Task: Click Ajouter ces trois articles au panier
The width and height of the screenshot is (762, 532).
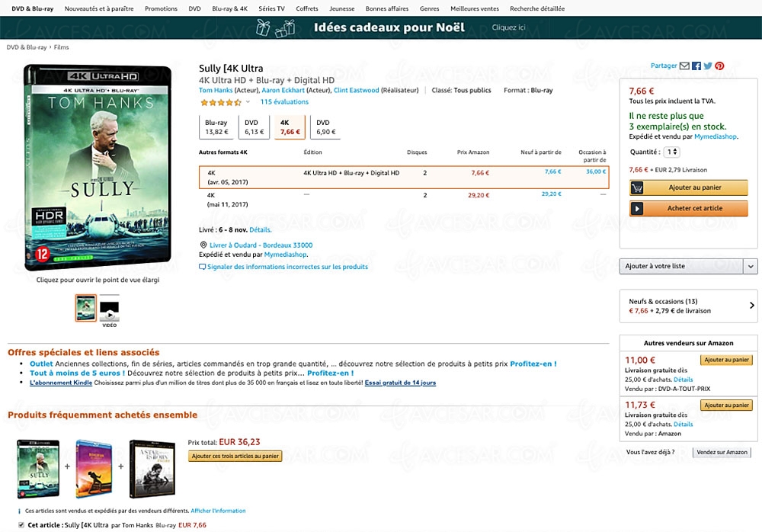Action: click(x=235, y=456)
